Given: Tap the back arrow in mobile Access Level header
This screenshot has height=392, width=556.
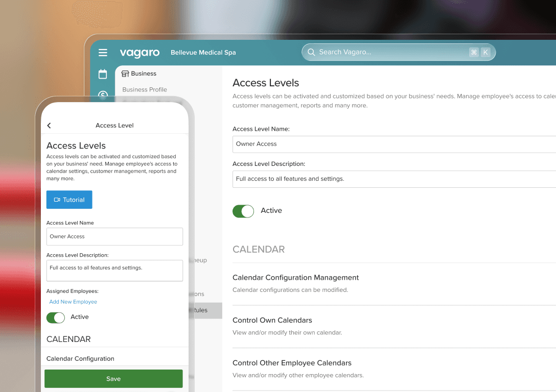Looking at the screenshot, I should (x=49, y=126).
